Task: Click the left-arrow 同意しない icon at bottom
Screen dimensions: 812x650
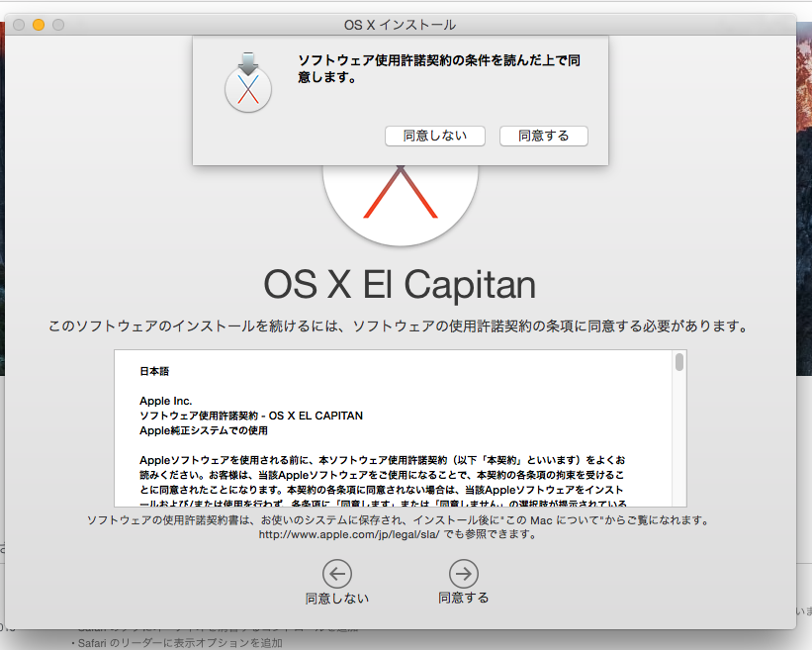Action: 337,574
